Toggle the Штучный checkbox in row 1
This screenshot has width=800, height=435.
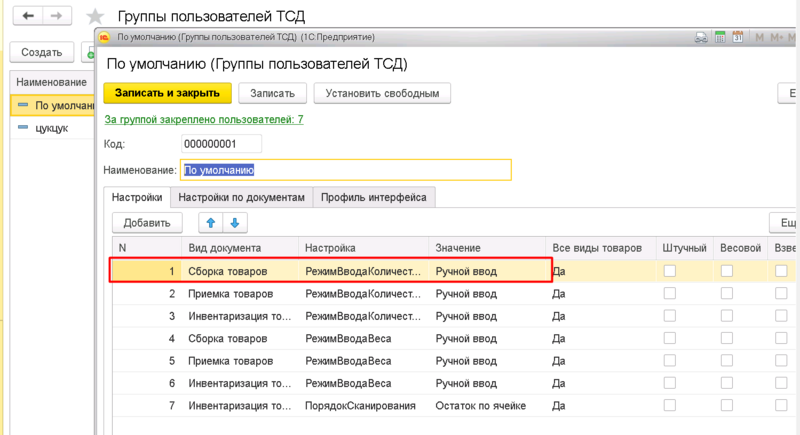point(670,271)
